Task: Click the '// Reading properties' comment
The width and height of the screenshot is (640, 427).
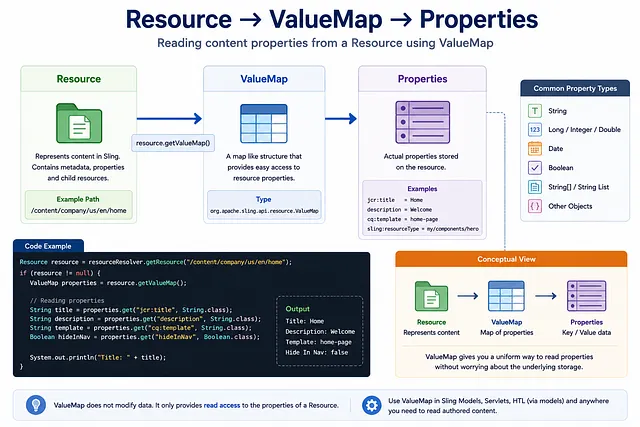Action: click(x=67, y=300)
